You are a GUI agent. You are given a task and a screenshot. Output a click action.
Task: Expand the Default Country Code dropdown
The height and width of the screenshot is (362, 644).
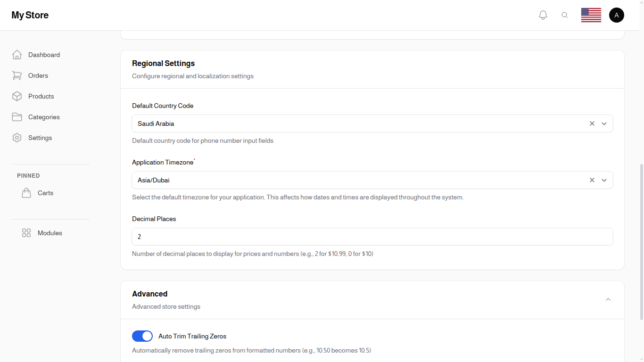[604, 123]
